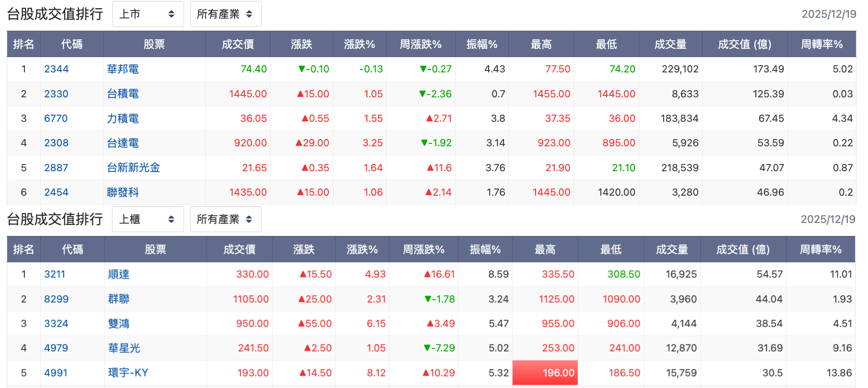
Task: Expand the lower 所有產業 industry dropdown
Action: click(x=225, y=219)
